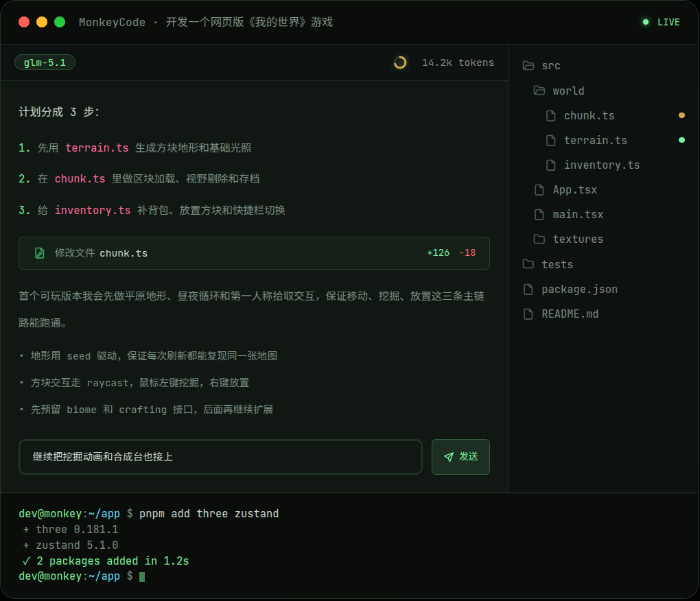Click the App.tsx file icon

(x=539, y=190)
